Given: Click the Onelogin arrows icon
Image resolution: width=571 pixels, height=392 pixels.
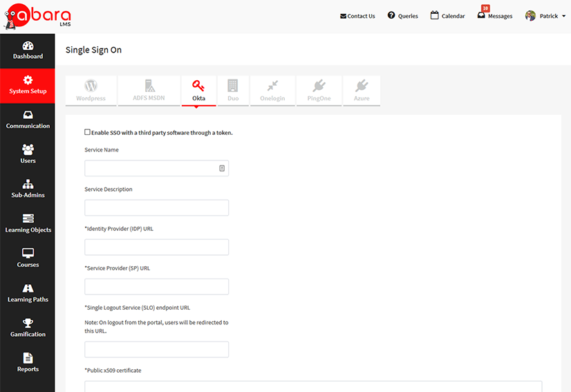Looking at the screenshot, I should [x=272, y=86].
